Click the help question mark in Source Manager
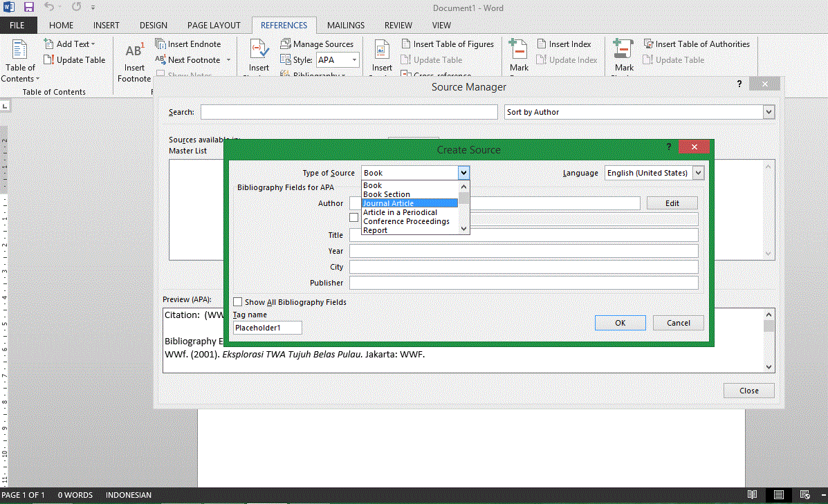828x504 pixels. 739,84
